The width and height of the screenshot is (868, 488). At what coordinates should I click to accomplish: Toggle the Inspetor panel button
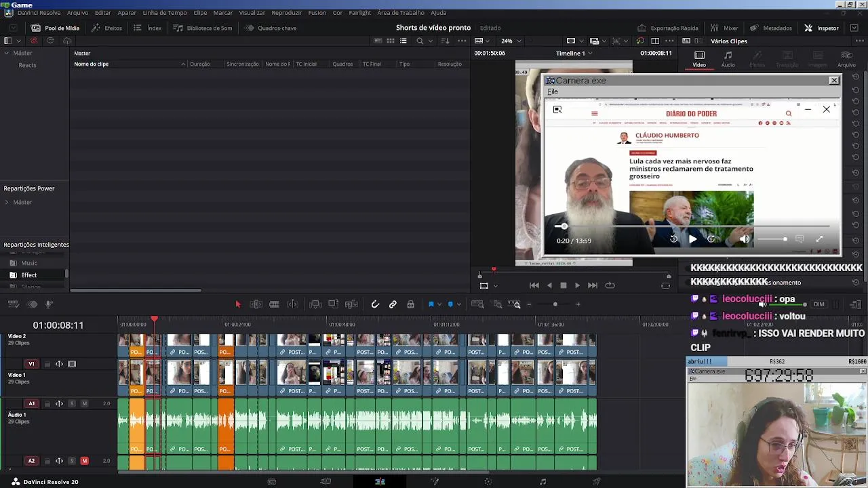click(821, 28)
